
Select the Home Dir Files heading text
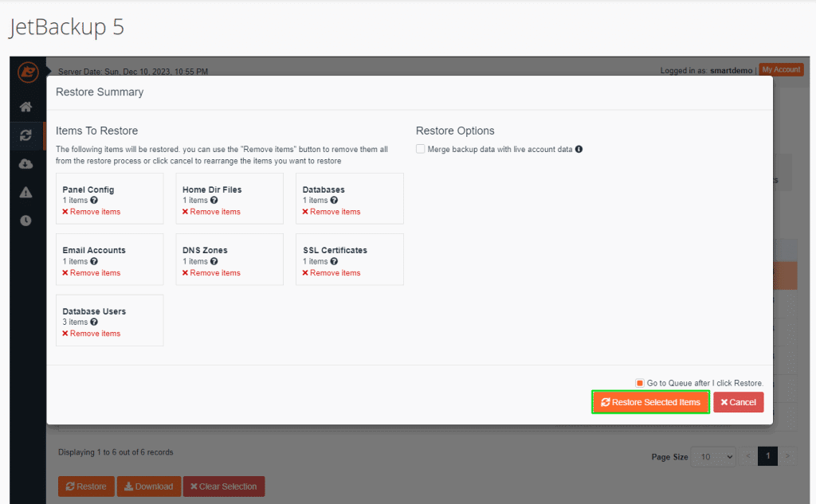pyautogui.click(x=212, y=189)
